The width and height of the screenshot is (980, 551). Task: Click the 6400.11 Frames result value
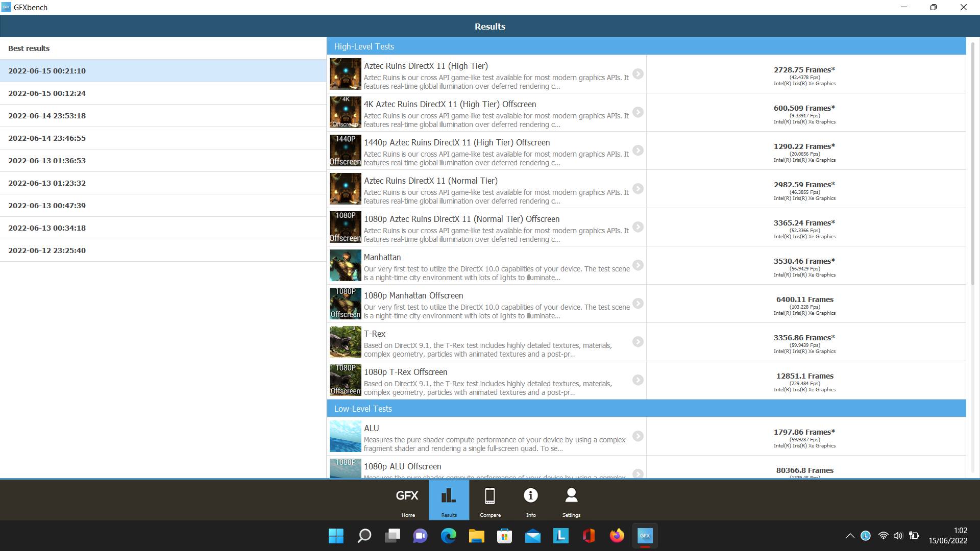pos(805,299)
